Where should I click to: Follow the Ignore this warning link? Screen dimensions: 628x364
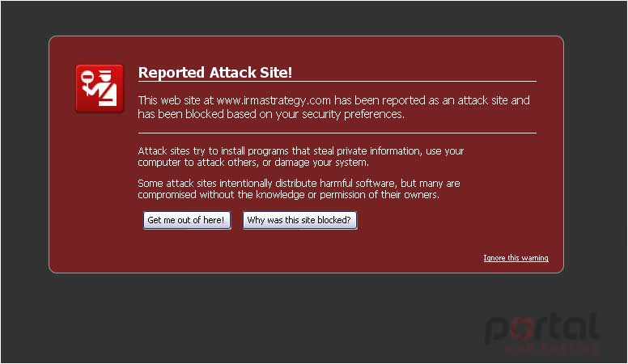click(x=516, y=258)
